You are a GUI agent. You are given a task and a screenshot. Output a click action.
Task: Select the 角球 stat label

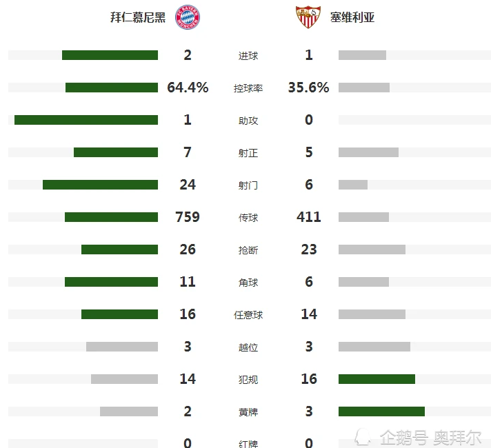pos(248,283)
